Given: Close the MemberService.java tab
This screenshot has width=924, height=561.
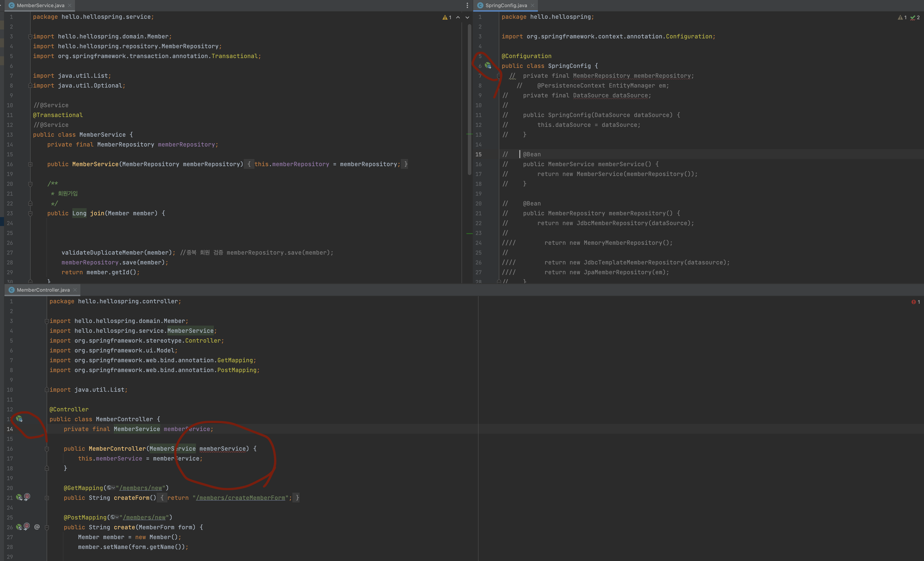Looking at the screenshot, I should (x=69, y=5).
